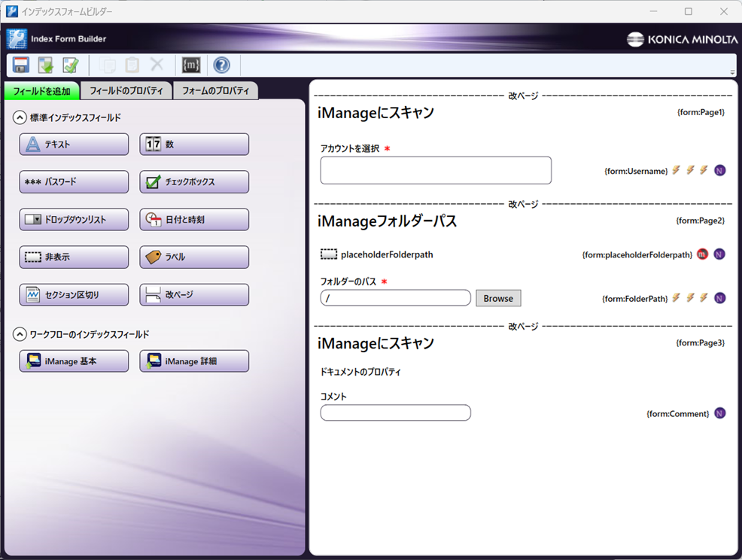Open the toolbar overflow dropdown arrow
Screen dimensions: 742x560
point(733,72)
